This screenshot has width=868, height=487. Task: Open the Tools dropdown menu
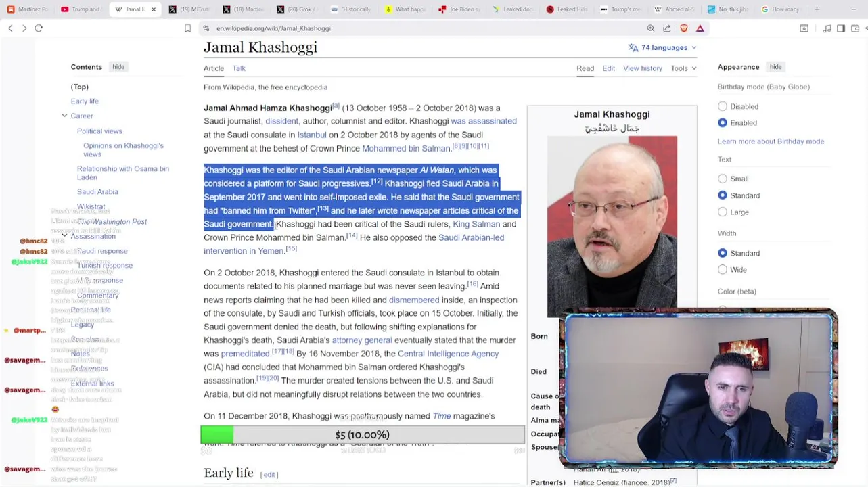click(x=683, y=68)
